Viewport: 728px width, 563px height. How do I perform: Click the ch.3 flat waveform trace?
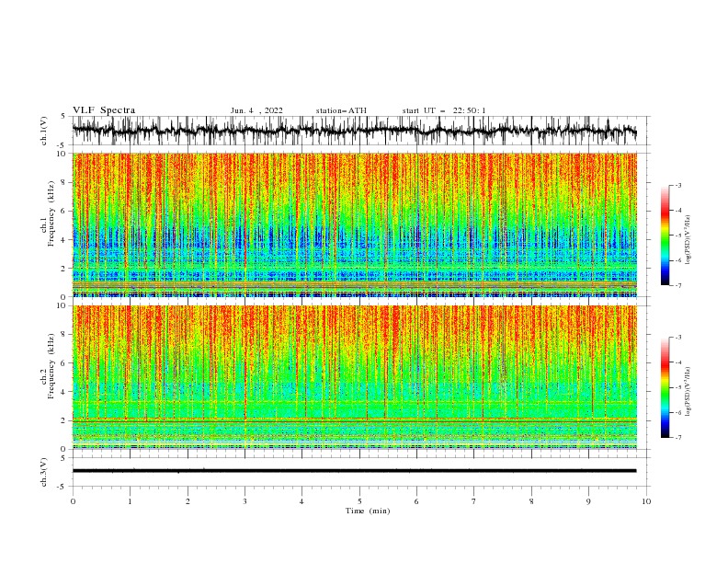pyautogui.click(x=354, y=471)
